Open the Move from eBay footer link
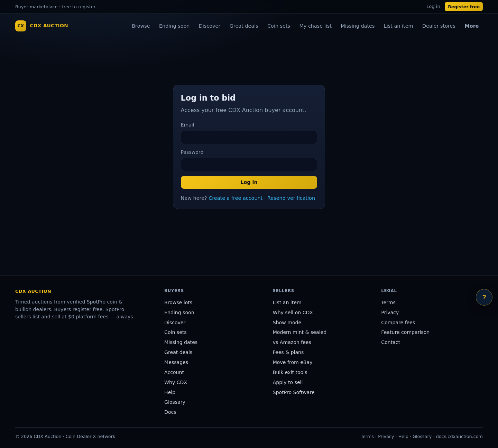This screenshot has width=498, height=448. pos(293,362)
